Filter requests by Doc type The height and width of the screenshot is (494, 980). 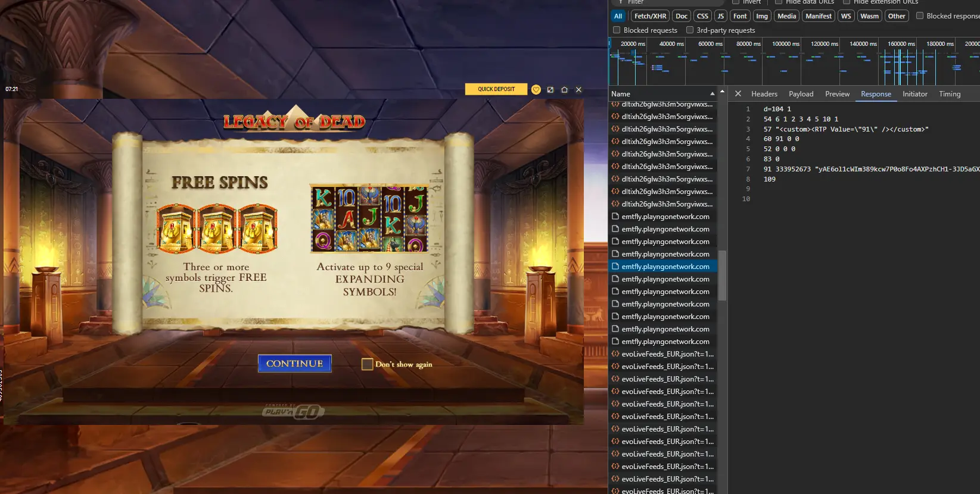point(682,16)
